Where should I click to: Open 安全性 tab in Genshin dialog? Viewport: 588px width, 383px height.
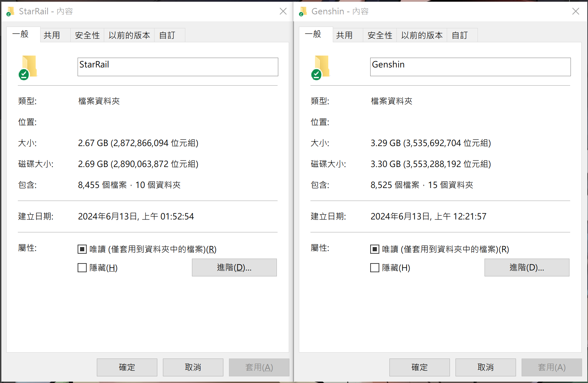380,35
